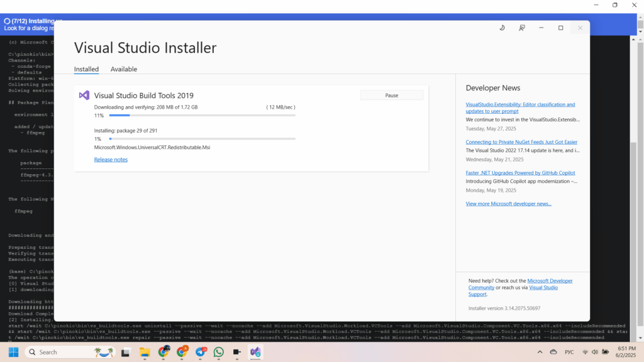Click the Developer News heading
The image size is (644, 362).
click(493, 88)
